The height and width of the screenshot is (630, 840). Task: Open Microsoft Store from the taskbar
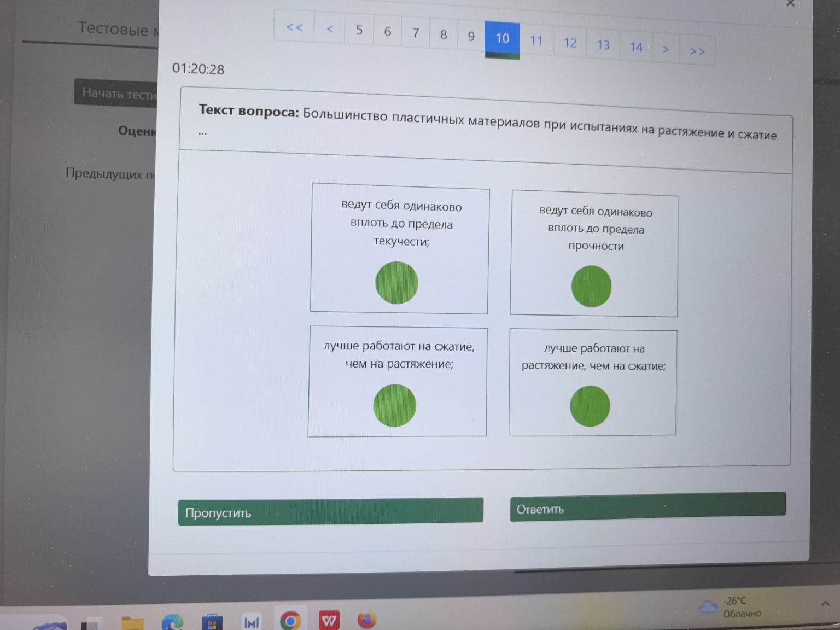(212, 623)
